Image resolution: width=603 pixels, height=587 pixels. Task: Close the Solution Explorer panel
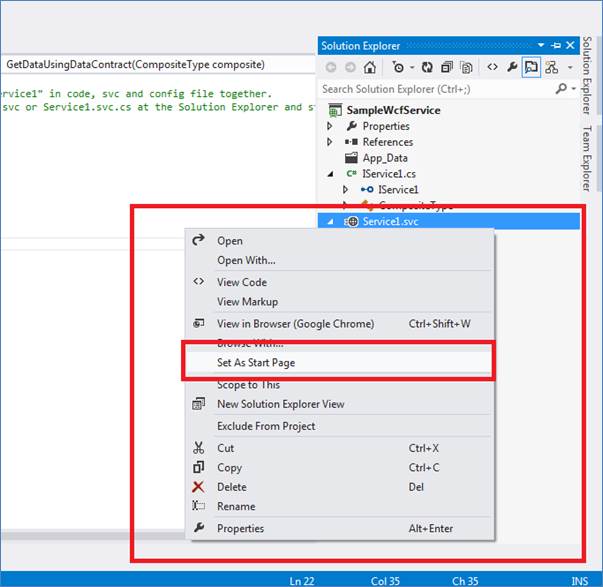pos(570,45)
